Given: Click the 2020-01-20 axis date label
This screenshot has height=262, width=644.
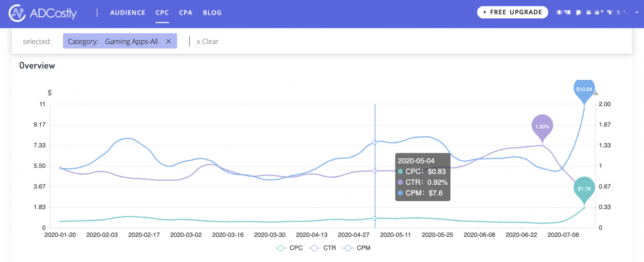Looking at the screenshot, I should [60, 236].
